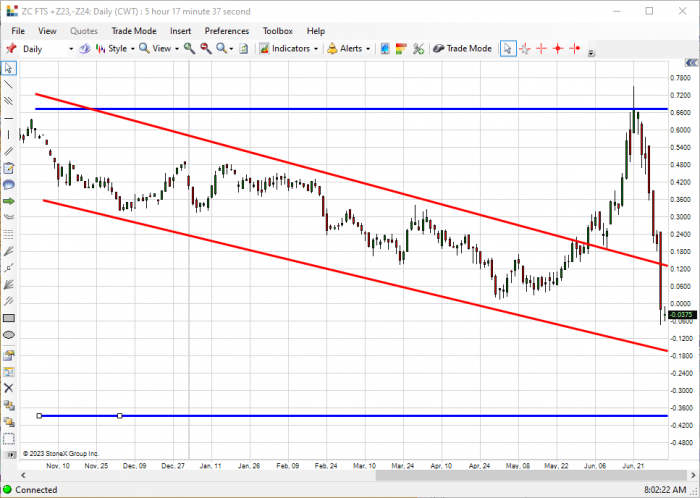Choose the vertical line drawing tool

coord(8,135)
